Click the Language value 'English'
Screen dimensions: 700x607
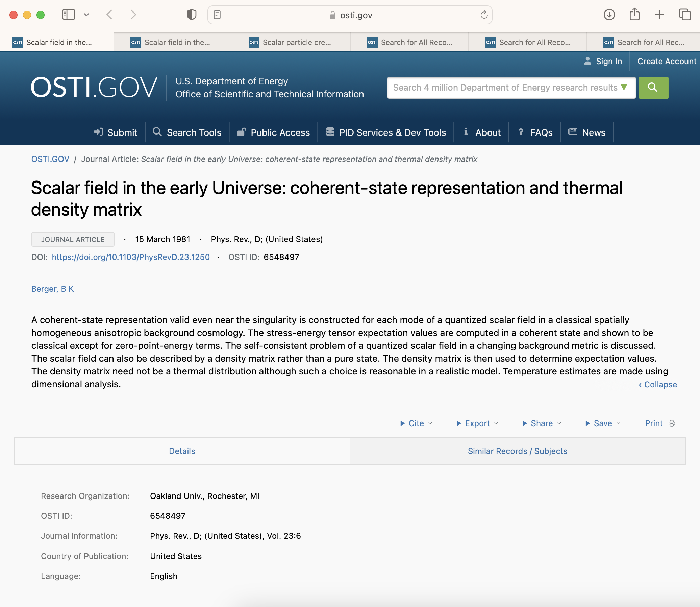click(164, 576)
